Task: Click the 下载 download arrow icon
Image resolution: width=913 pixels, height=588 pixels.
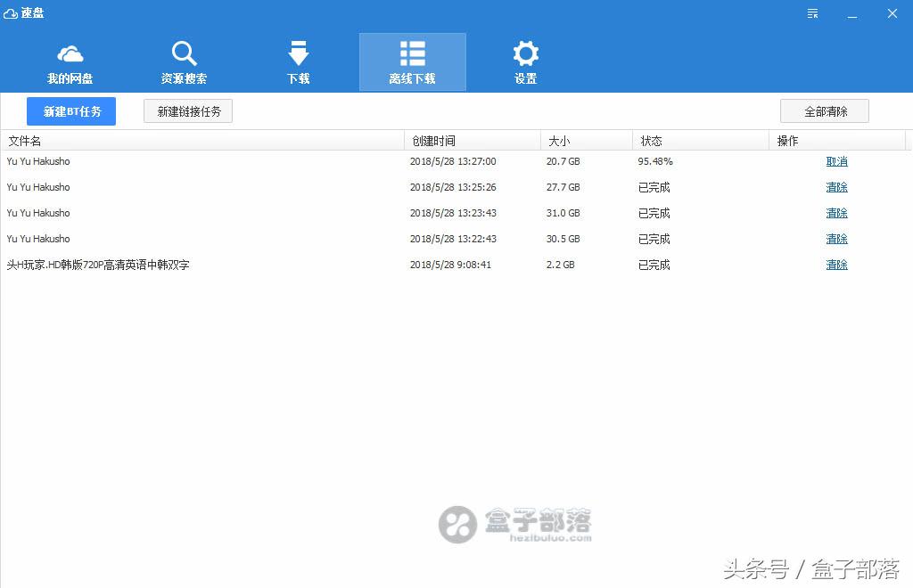Action: click(x=298, y=53)
